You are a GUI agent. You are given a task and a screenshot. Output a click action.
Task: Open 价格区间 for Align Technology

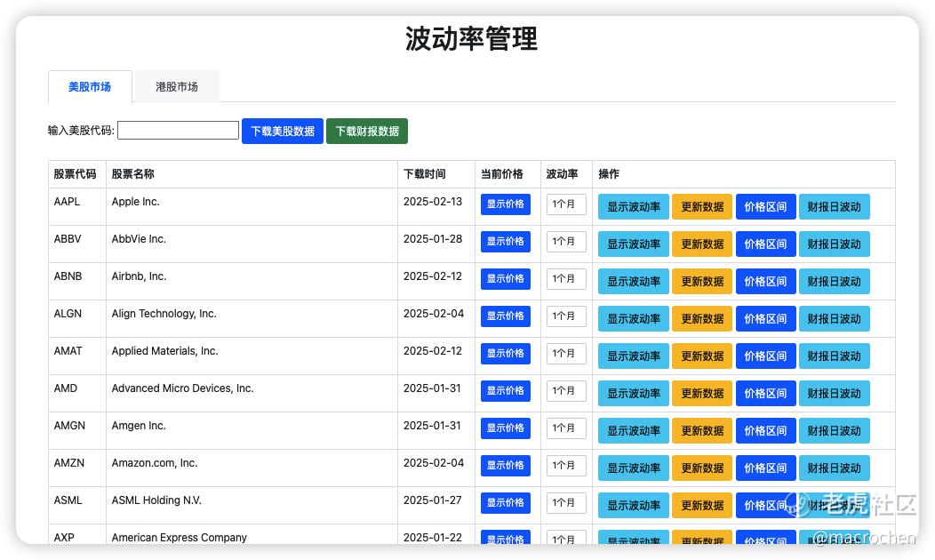click(765, 318)
